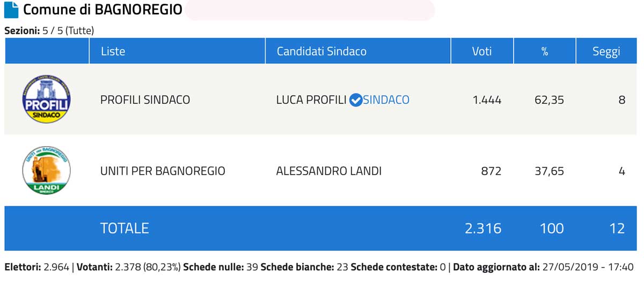This screenshot has width=644, height=281.
Task: Click the Candidati Sindaco column header
Action: [x=321, y=52]
